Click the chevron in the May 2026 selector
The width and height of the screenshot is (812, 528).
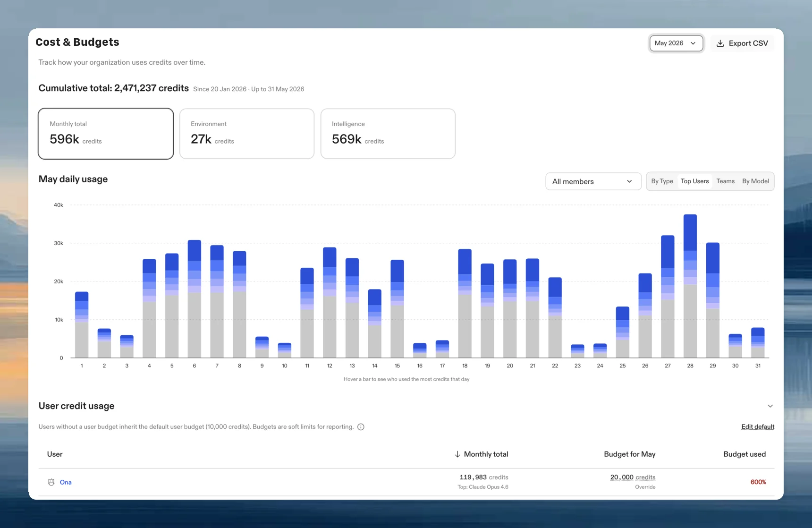693,43
